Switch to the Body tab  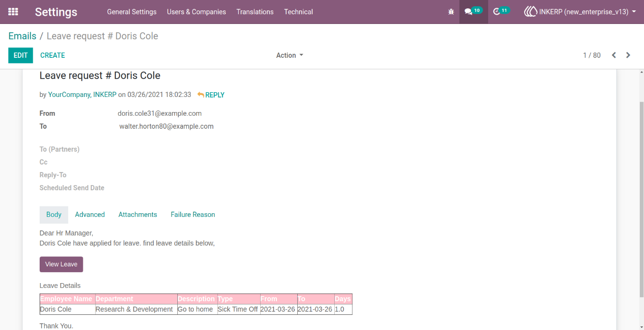click(x=54, y=215)
